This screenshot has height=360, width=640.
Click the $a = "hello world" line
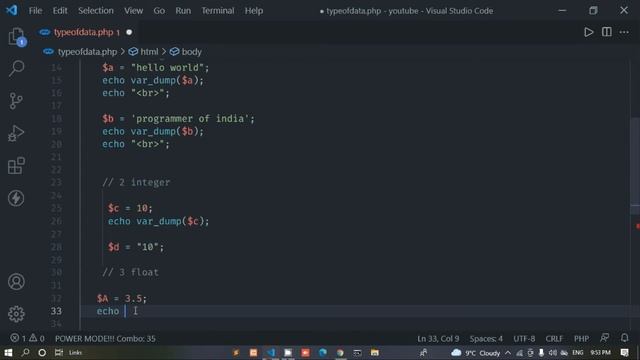(x=156, y=67)
